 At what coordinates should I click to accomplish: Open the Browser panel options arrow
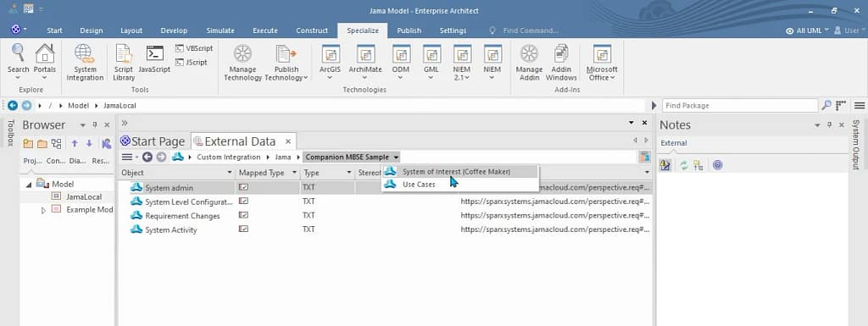[x=82, y=125]
